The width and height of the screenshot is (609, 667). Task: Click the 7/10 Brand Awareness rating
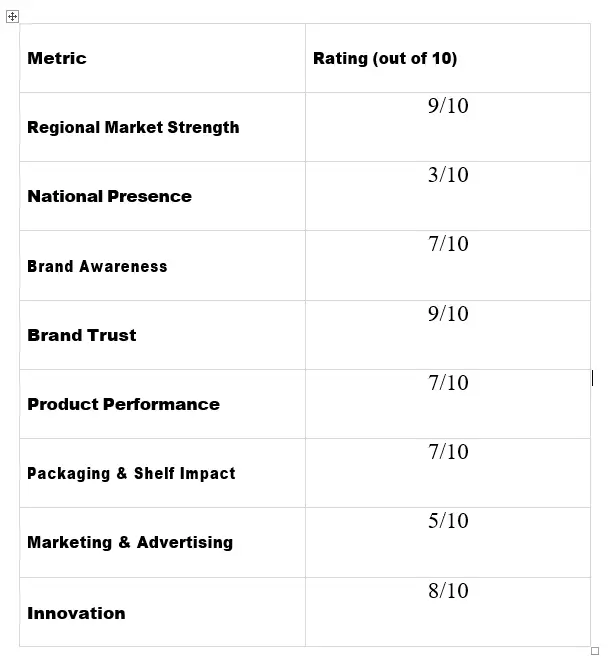tap(448, 244)
